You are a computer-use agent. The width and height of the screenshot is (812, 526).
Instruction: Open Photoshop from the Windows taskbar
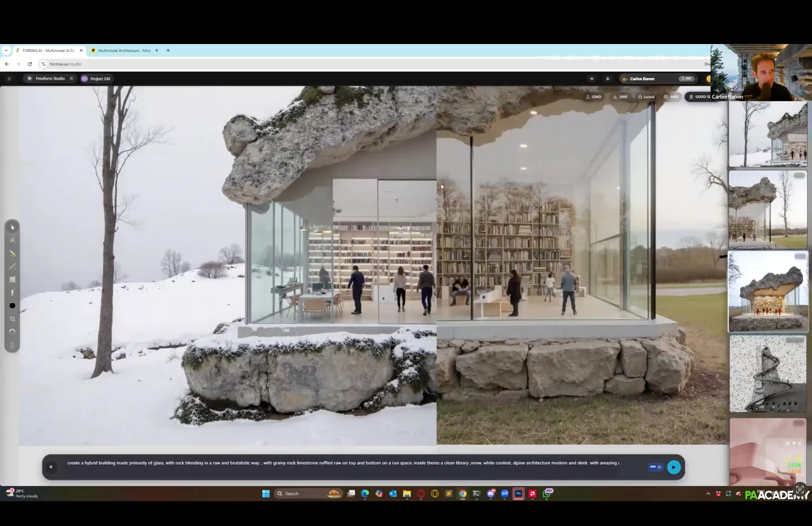pyautogui.click(x=518, y=494)
